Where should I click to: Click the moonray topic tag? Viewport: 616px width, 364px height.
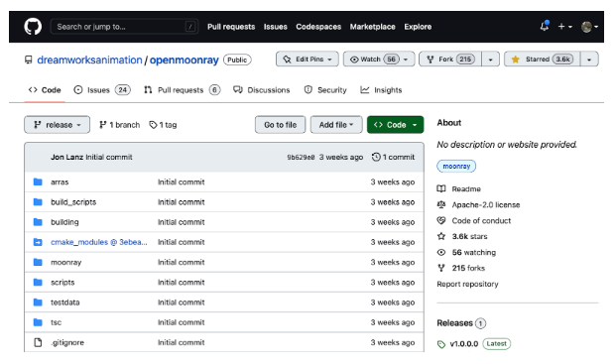(x=456, y=166)
